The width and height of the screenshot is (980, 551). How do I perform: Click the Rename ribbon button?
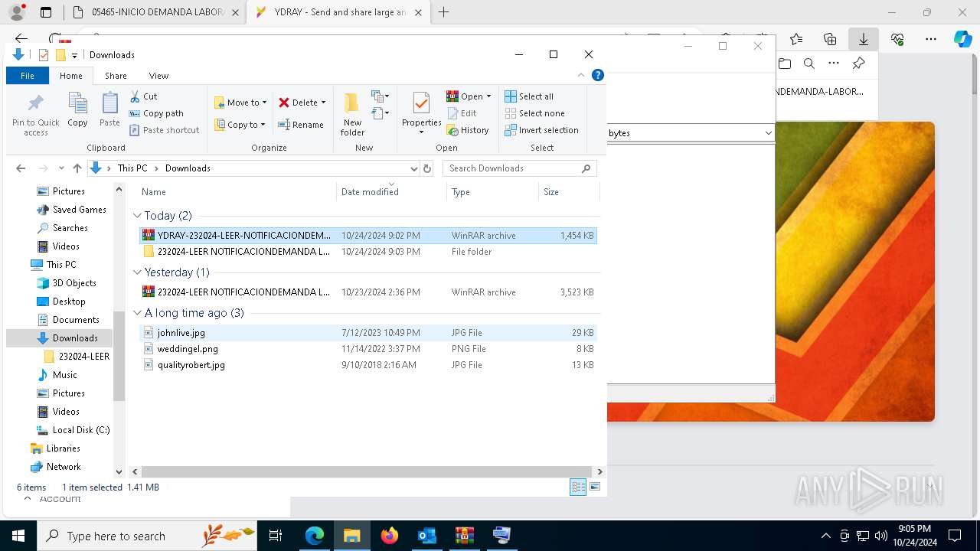[301, 125]
